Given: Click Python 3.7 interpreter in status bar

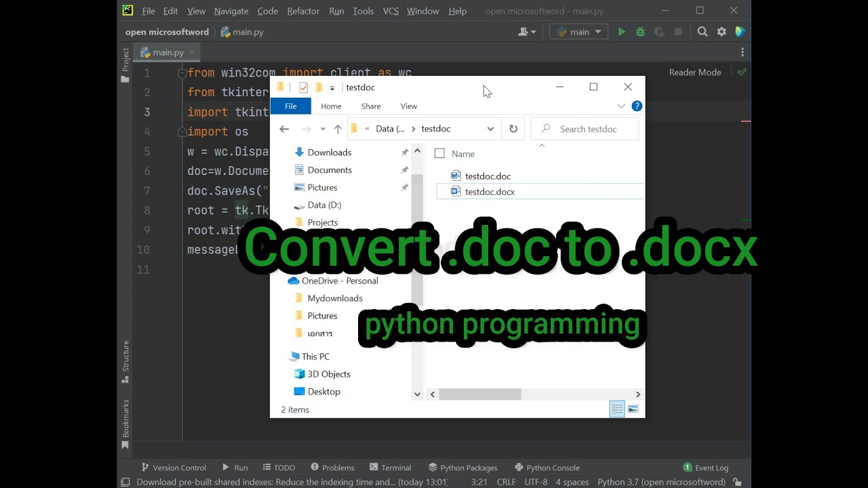Looking at the screenshot, I should coord(661,482).
